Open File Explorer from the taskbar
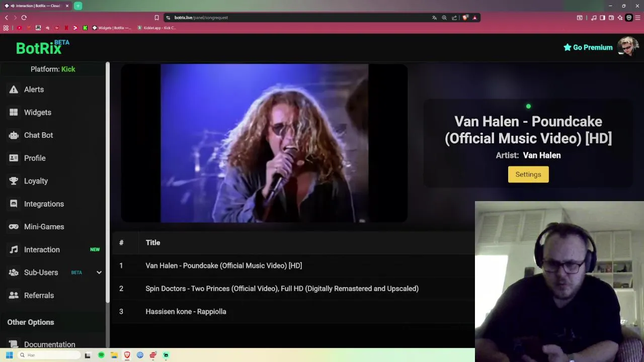The width and height of the screenshot is (644, 362). coord(114,355)
